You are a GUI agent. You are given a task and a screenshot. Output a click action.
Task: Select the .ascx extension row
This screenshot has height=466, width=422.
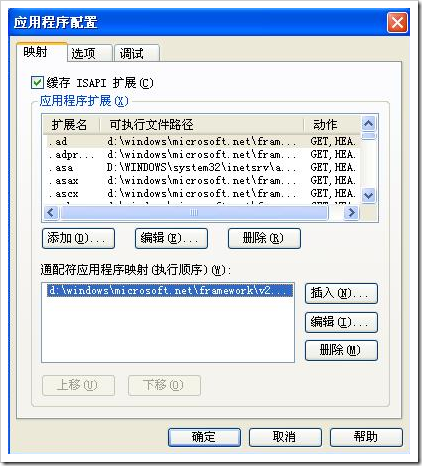[202, 193]
